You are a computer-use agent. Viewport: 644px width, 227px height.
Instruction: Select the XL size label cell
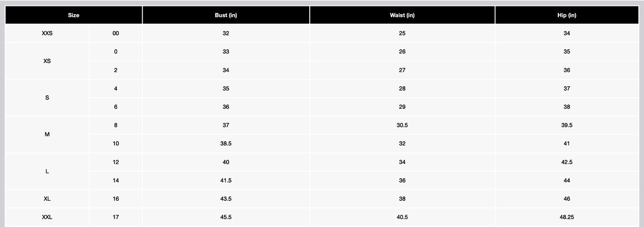[x=47, y=199]
